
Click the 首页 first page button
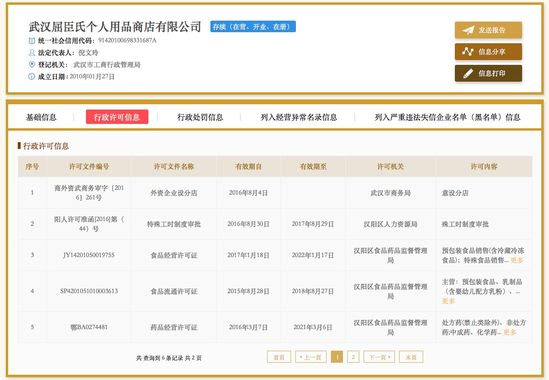click(x=279, y=357)
